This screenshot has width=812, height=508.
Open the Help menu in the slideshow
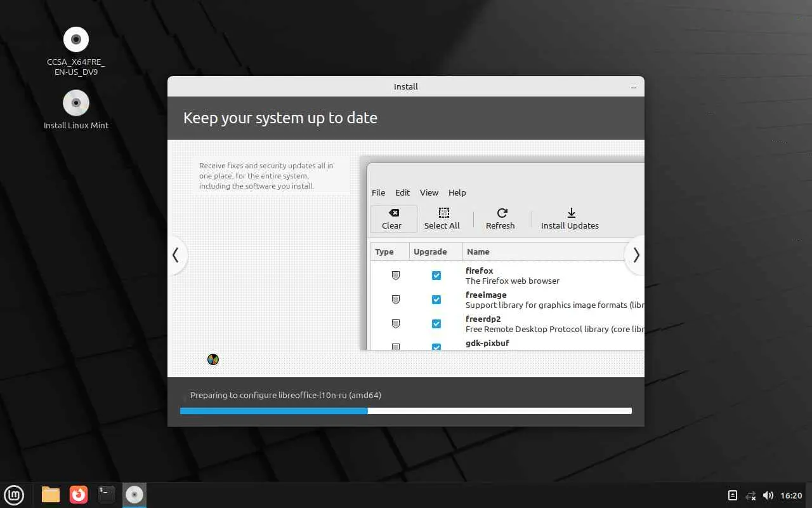click(457, 192)
